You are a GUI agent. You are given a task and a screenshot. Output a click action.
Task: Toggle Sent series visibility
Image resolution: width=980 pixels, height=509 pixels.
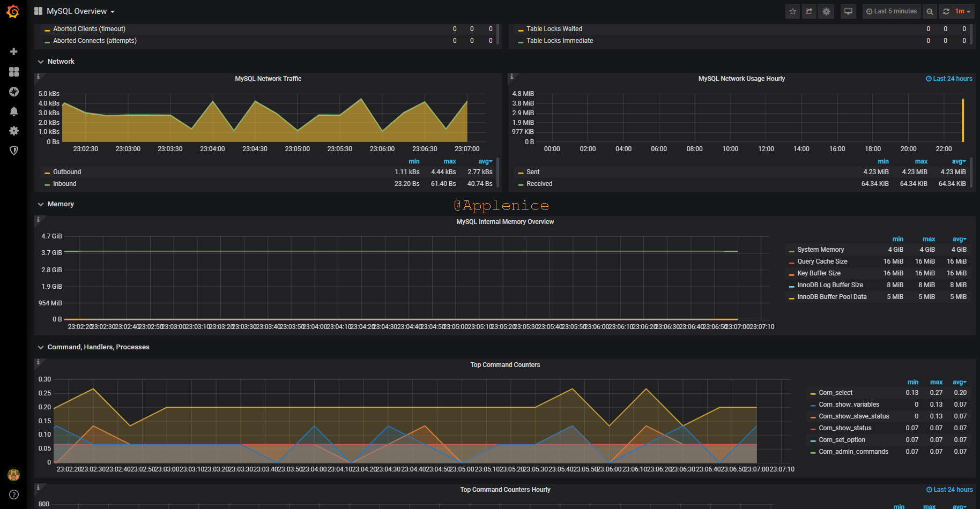pos(533,172)
